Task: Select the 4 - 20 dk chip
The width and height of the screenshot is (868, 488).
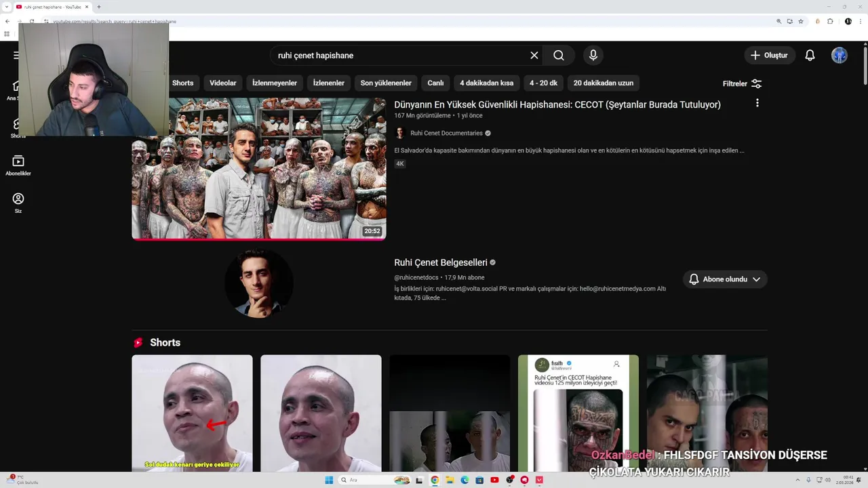Action: (x=543, y=83)
